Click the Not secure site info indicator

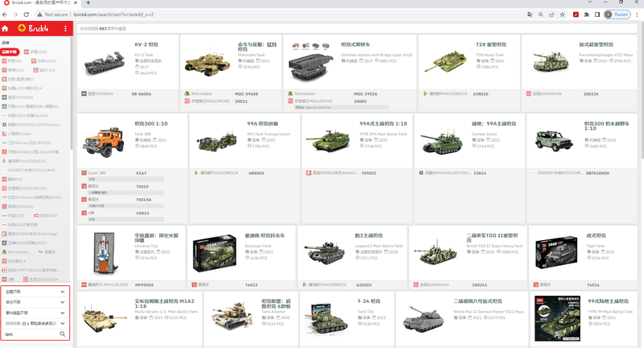52,14
